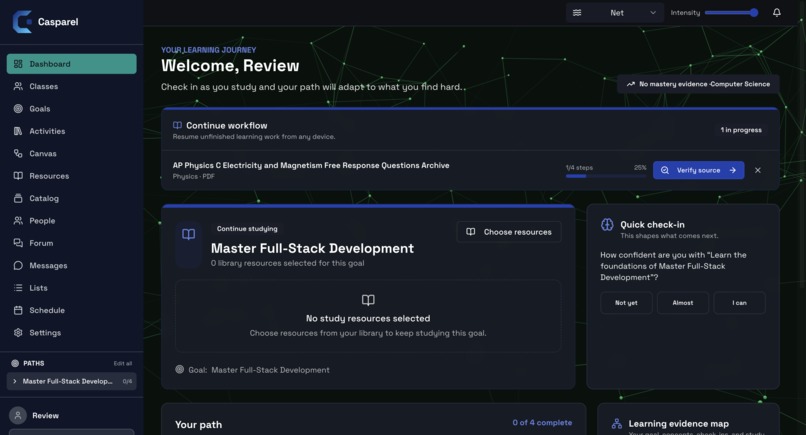The height and width of the screenshot is (435, 806).
Task: Open Schedule from the sidebar
Action: point(71,310)
